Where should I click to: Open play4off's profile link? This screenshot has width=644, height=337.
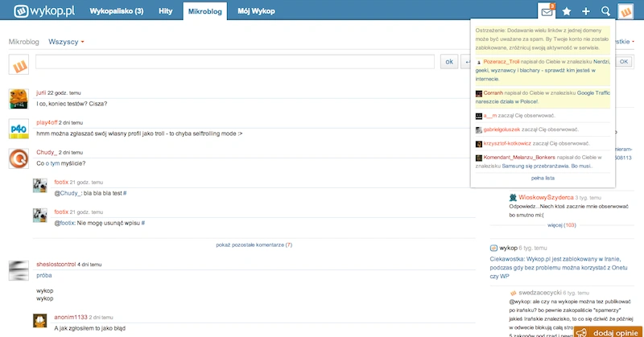coord(47,122)
